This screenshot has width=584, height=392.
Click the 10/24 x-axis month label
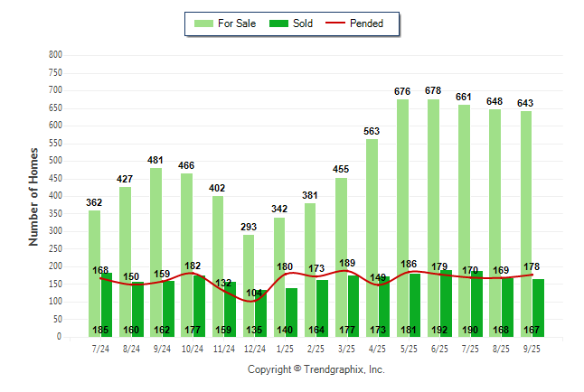[x=192, y=349]
